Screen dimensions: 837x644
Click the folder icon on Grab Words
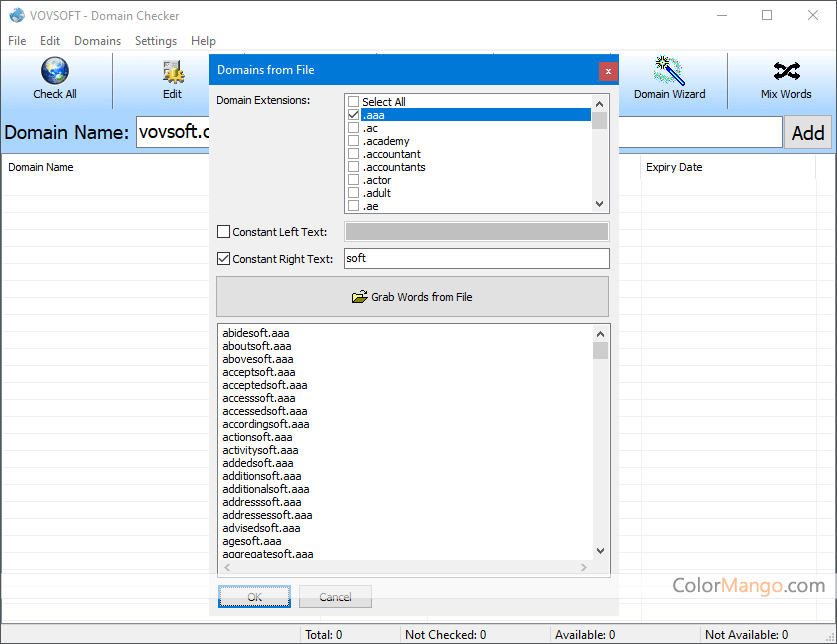point(360,297)
